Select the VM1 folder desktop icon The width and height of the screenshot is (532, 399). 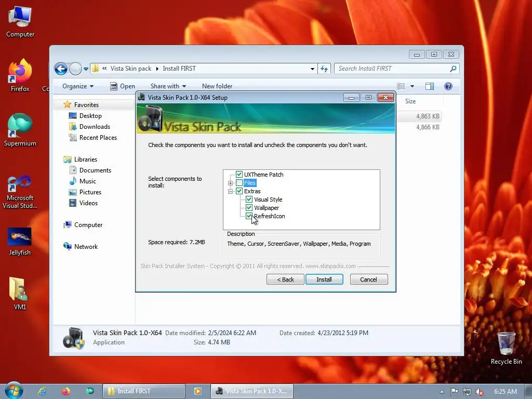pyautogui.click(x=20, y=294)
